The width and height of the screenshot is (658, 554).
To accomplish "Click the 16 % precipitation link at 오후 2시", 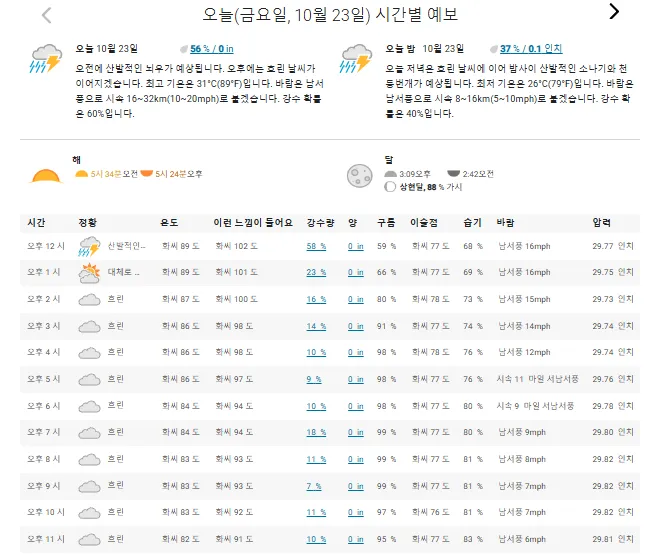I will (x=316, y=299).
